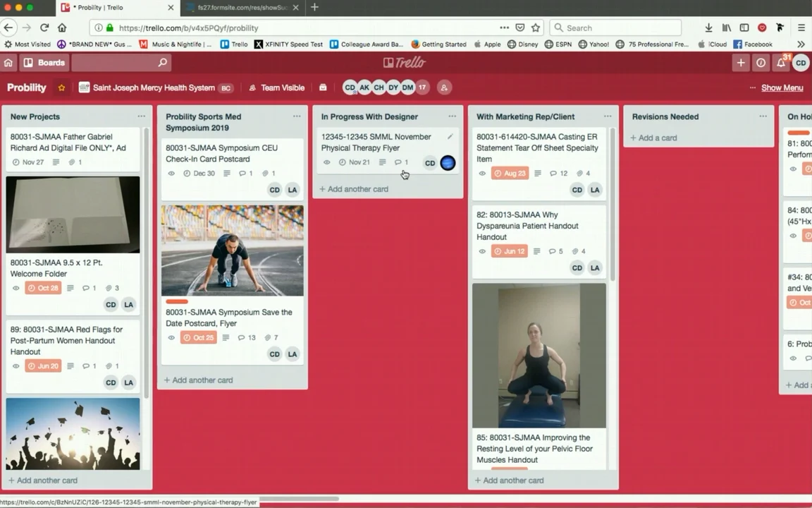This screenshot has width=812, height=508.
Task: Open the Downloads arrow in the browser toolbar
Action: coord(708,28)
